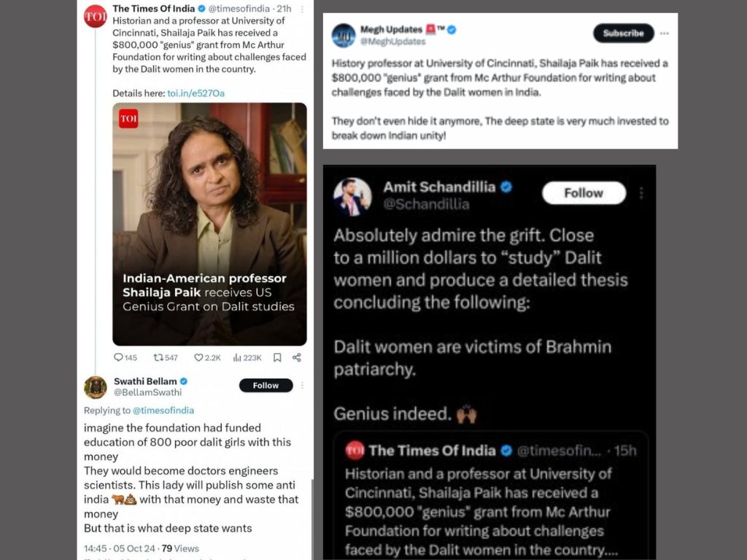The image size is (747, 560).
Task: Like the Times of India tweet
Action: pyautogui.click(x=198, y=357)
